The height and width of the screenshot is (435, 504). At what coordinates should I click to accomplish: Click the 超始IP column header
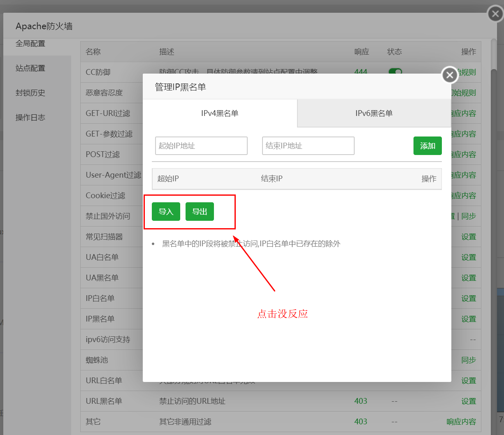168,179
